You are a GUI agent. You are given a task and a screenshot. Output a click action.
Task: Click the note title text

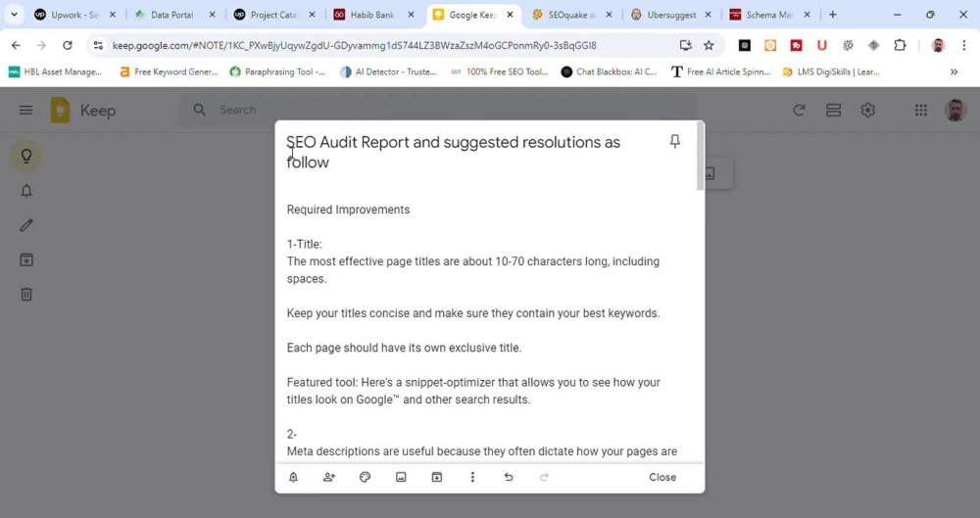(453, 152)
